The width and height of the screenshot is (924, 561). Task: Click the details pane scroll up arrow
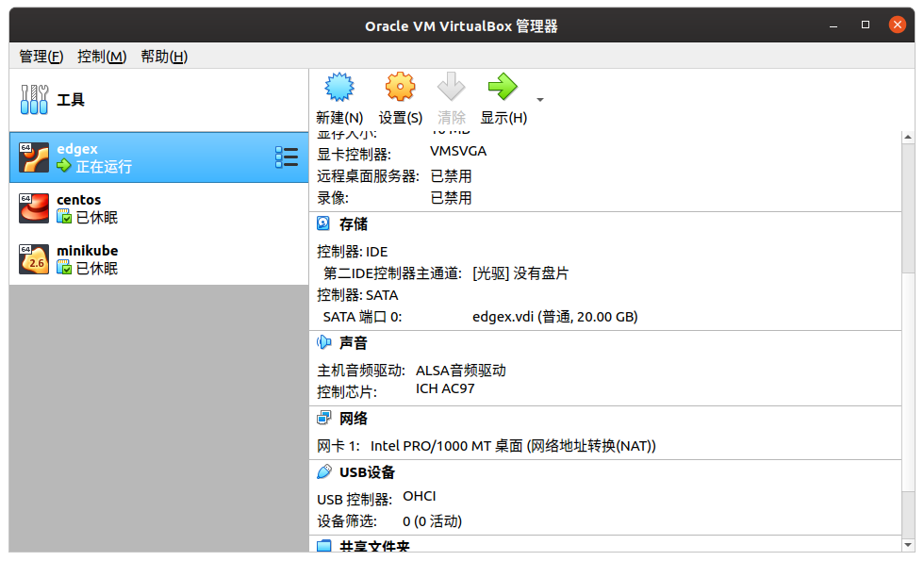click(908, 137)
